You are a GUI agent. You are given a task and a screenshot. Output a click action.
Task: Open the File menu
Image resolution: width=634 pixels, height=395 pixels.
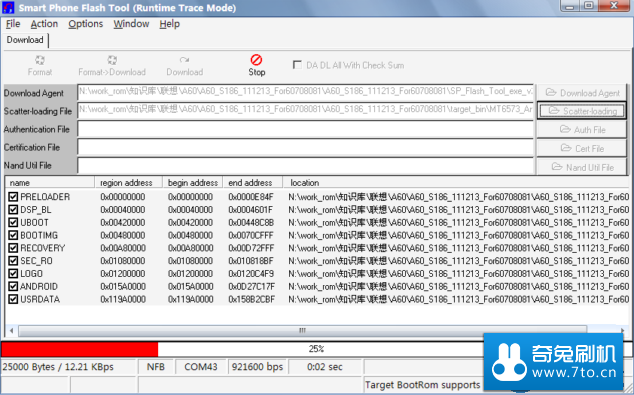tap(13, 24)
